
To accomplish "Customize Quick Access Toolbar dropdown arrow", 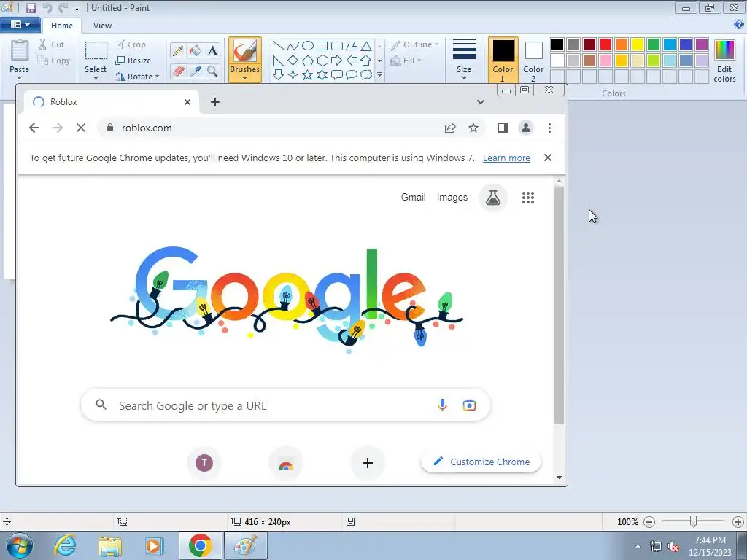I will tap(77, 9).
